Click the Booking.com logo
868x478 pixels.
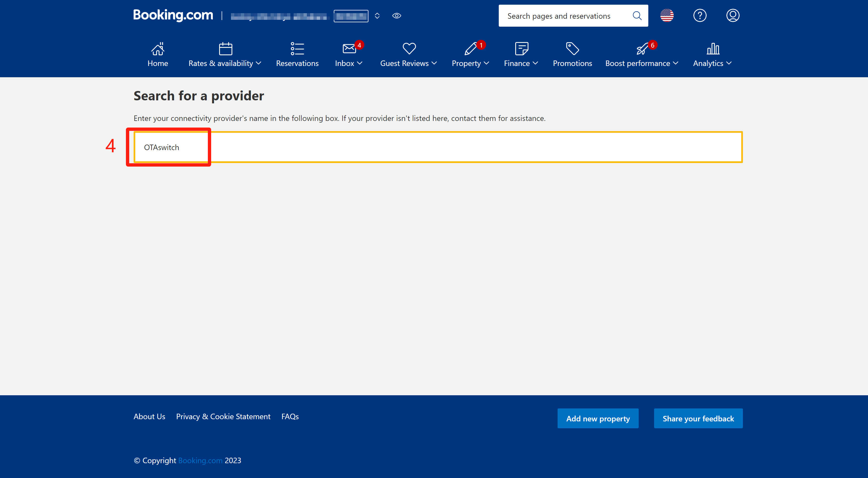(x=173, y=15)
